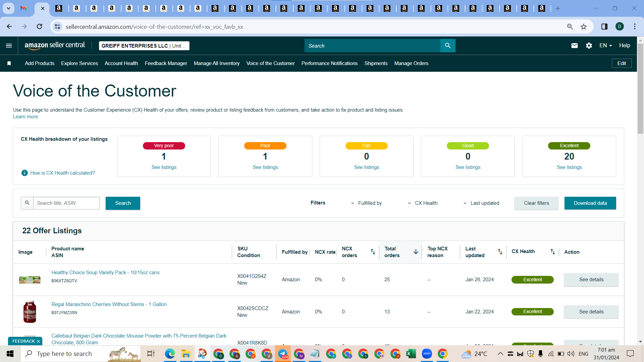
Task: Open File Explorer from taskbar
Action: coord(186,354)
